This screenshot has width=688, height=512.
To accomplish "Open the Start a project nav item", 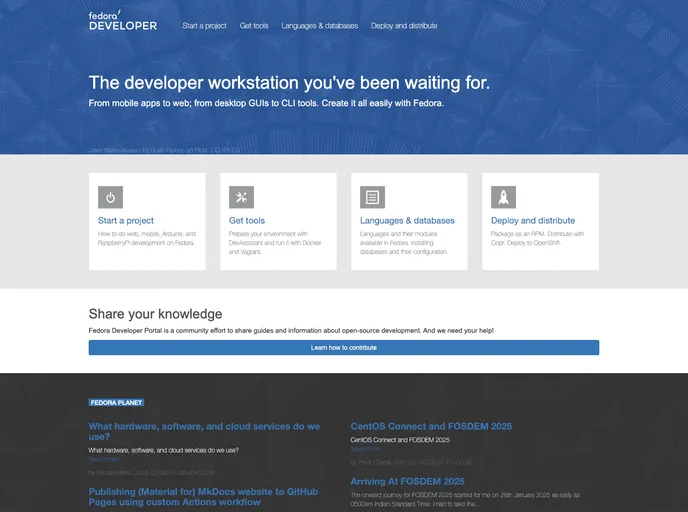I will pos(204,26).
